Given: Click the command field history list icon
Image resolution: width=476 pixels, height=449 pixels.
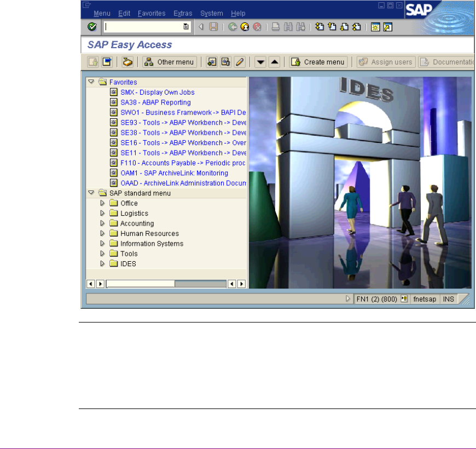Looking at the screenshot, I should pos(186,26).
